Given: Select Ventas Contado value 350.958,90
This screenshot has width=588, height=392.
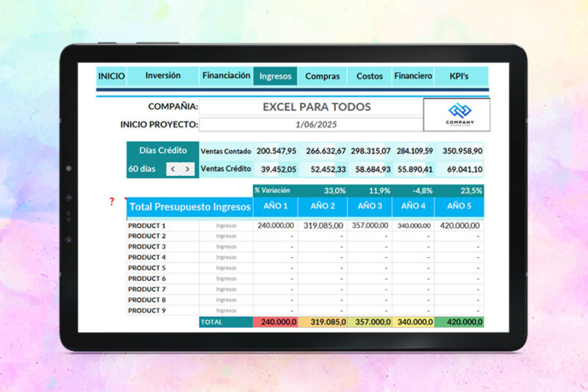Looking at the screenshot, I should (459, 152).
